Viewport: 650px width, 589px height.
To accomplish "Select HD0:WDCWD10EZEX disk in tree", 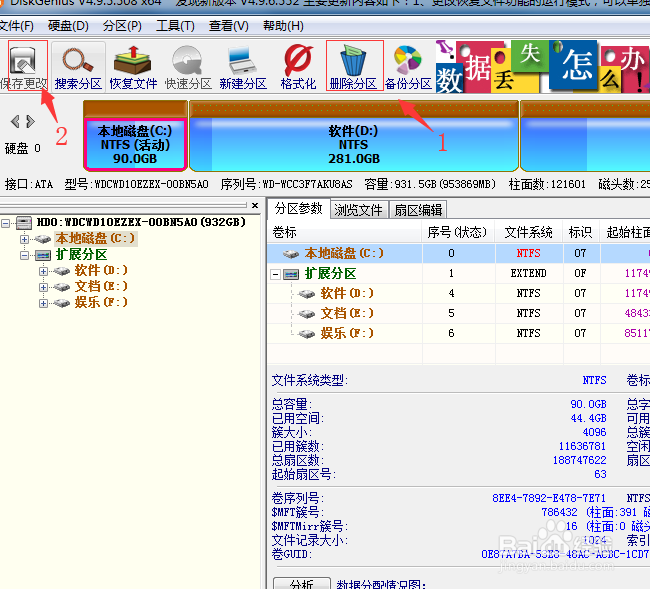I will click(141, 223).
